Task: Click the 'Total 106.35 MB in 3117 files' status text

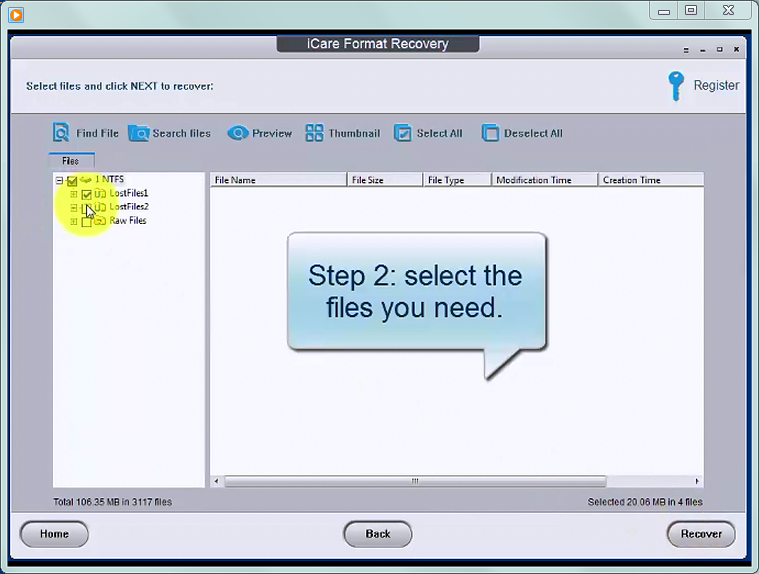Action: [112, 502]
